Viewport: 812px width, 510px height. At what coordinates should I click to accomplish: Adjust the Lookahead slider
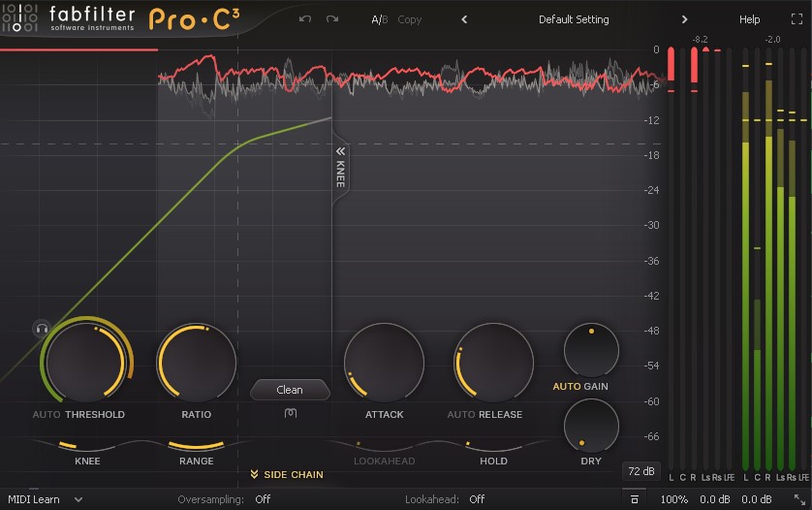click(384, 446)
